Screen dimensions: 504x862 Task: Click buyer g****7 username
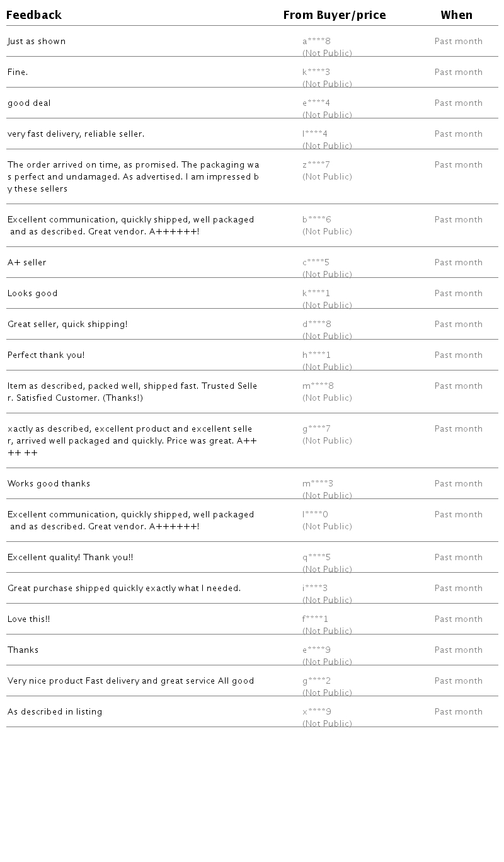coord(316,429)
